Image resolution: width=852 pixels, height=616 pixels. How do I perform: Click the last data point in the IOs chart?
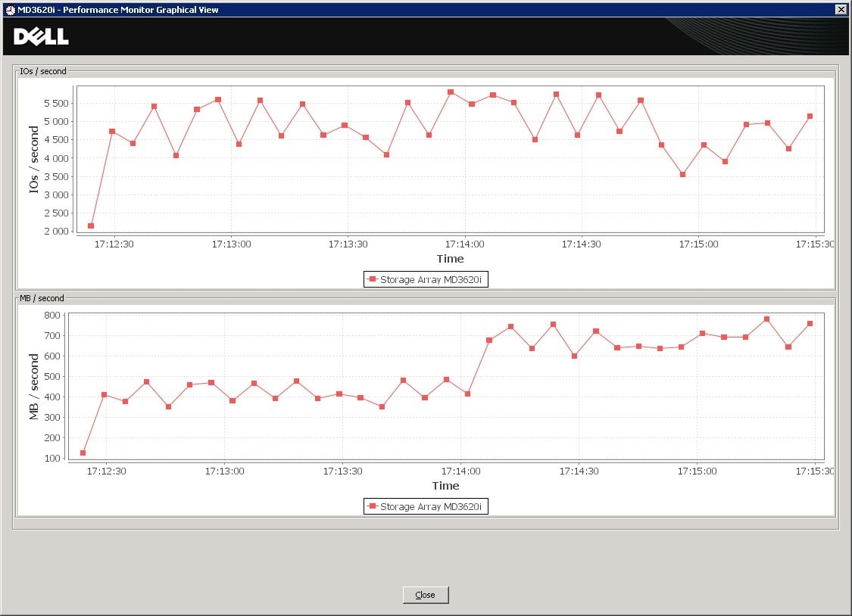pos(810,116)
